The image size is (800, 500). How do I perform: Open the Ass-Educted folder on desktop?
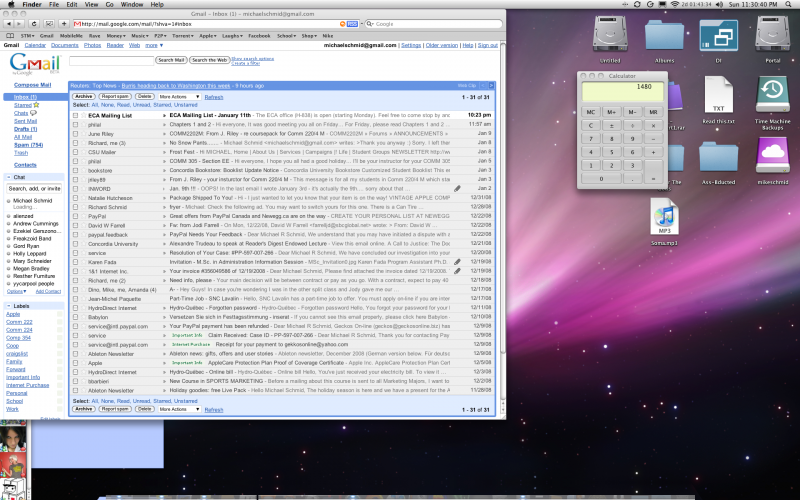718,156
